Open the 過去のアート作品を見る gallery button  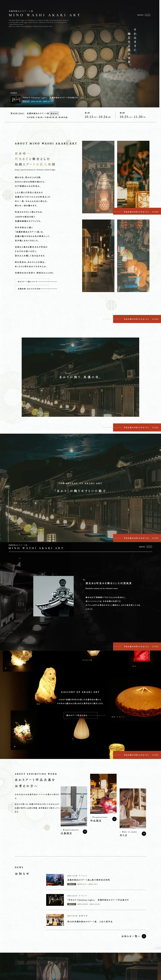click(80, 715)
